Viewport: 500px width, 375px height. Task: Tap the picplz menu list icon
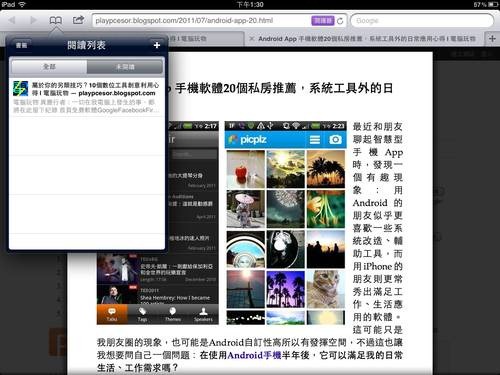[315, 140]
